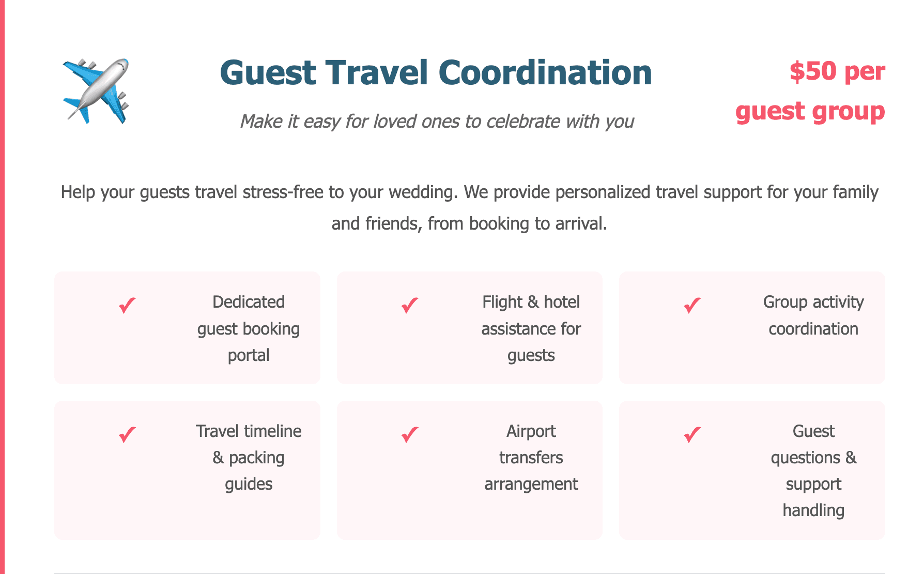Select the Guest questions & support handling text
This screenshot has height=574, width=924.
point(813,471)
